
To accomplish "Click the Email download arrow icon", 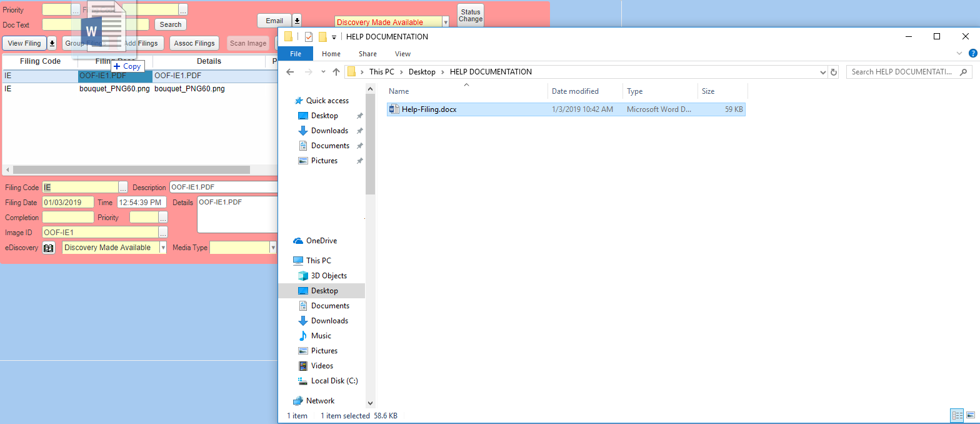I will 297,21.
